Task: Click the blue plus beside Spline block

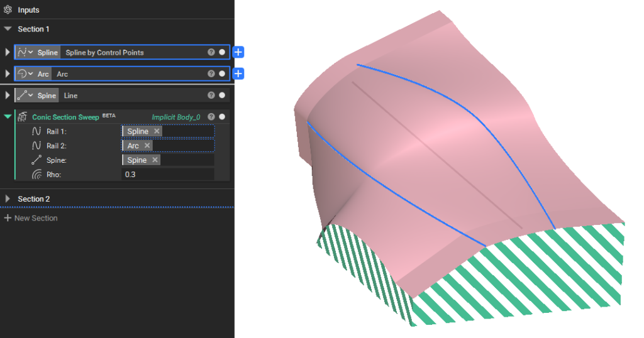Action: pos(238,53)
